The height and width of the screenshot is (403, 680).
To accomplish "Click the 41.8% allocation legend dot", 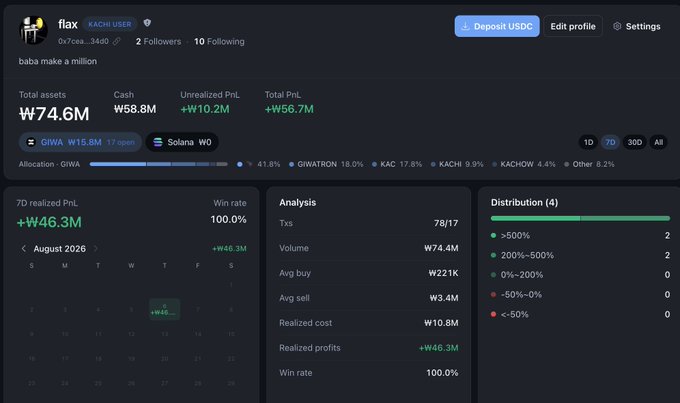I will click(x=239, y=164).
